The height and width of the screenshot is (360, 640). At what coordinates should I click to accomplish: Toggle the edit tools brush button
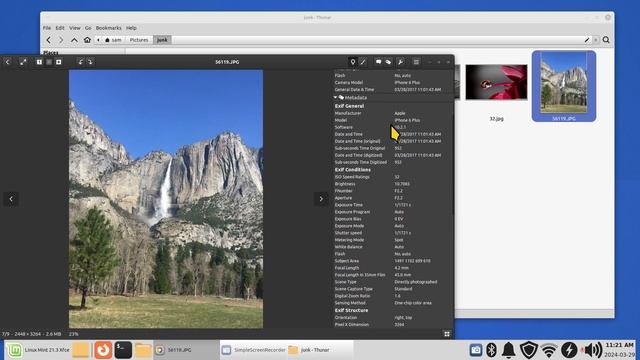pyautogui.click(x=363, y=62)
